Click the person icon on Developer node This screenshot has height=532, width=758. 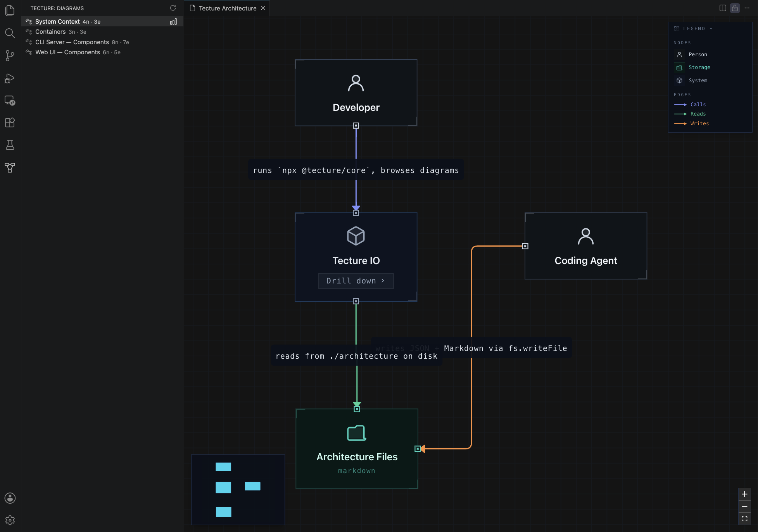(x=356, y=83)
